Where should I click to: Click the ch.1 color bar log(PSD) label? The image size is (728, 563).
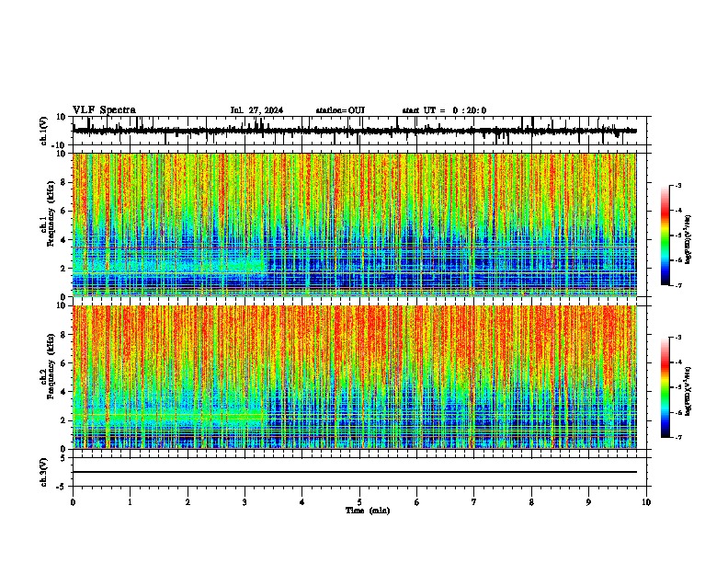(x=688, y=240)
